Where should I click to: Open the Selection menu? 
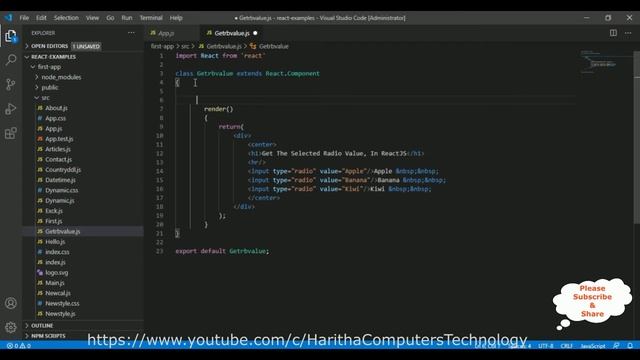[x=66, y=18]
